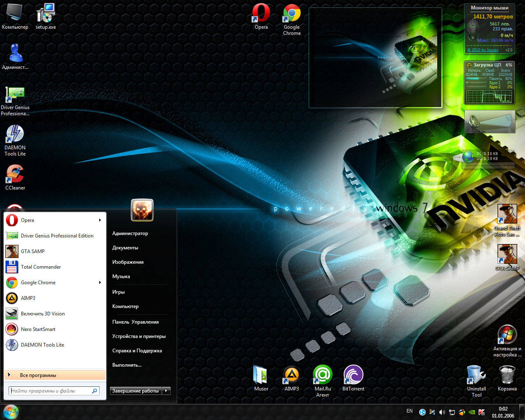
Task: Open NVIDIA tray icon
Action: [472, 412]
